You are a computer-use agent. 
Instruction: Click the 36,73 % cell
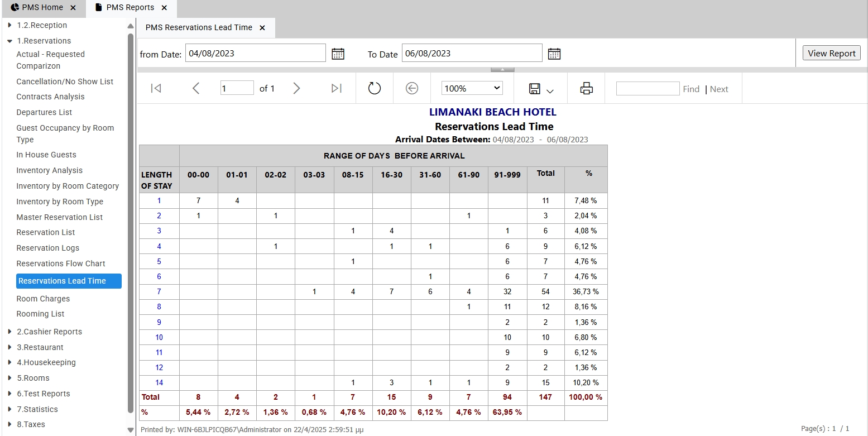(x=586, y=291)
